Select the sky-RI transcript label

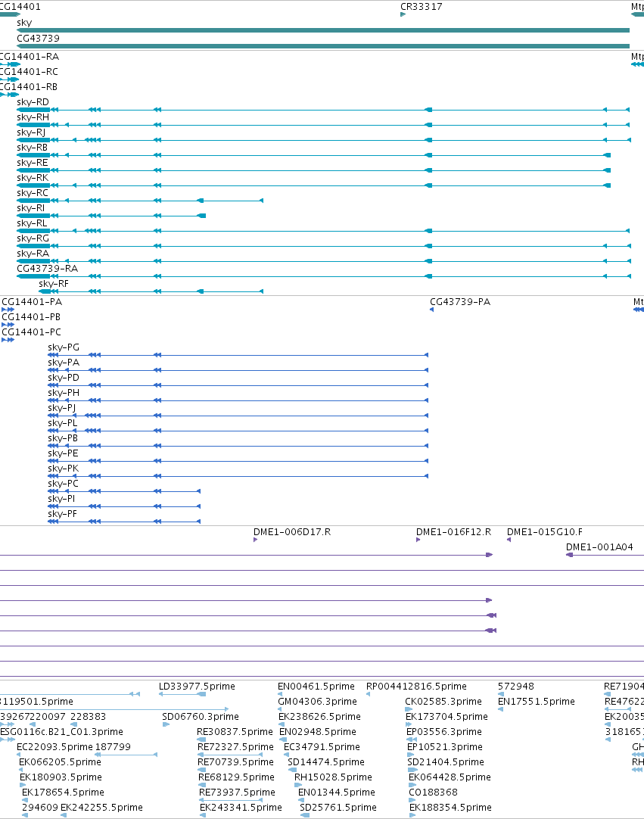(x=30, y=208)
